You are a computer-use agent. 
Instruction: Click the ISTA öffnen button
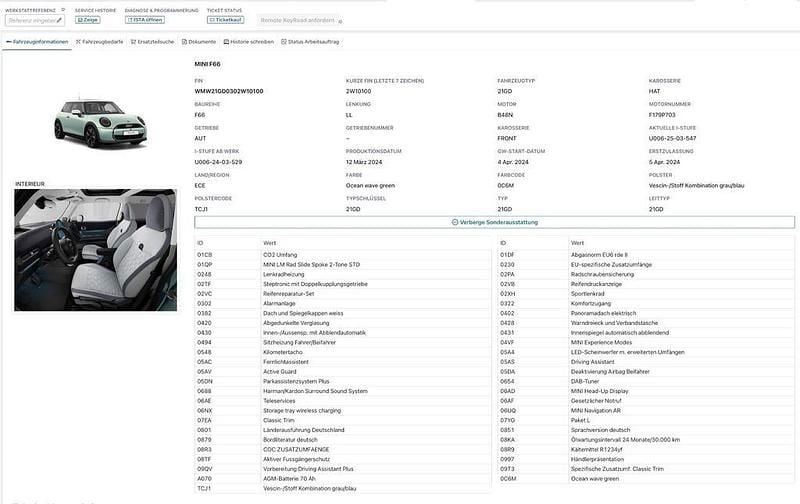tap(145, 19)
